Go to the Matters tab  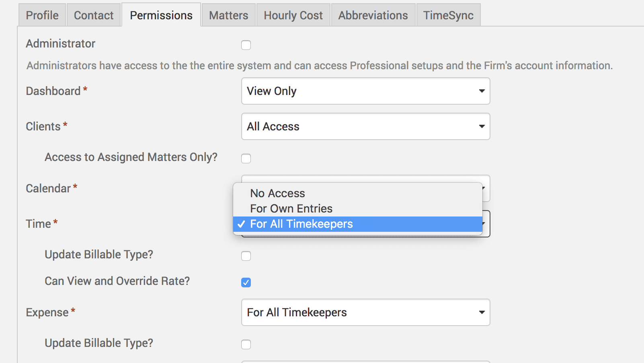(x=229, y=15)
